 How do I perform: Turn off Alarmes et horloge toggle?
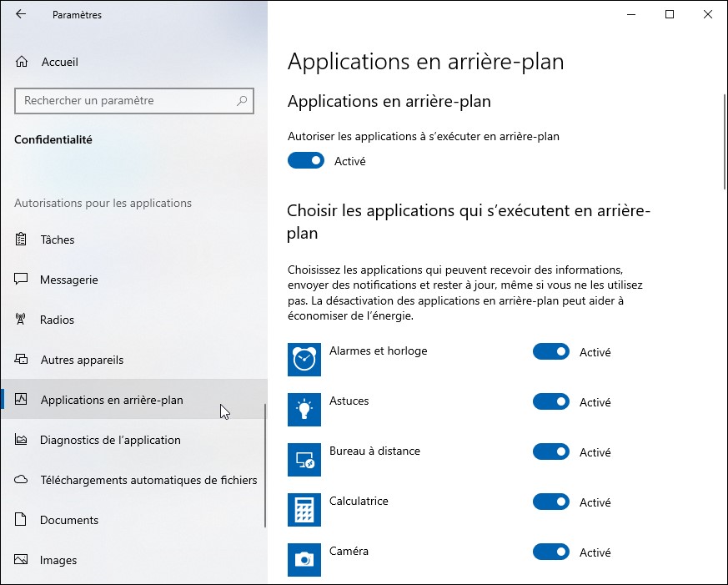point(550,352)
